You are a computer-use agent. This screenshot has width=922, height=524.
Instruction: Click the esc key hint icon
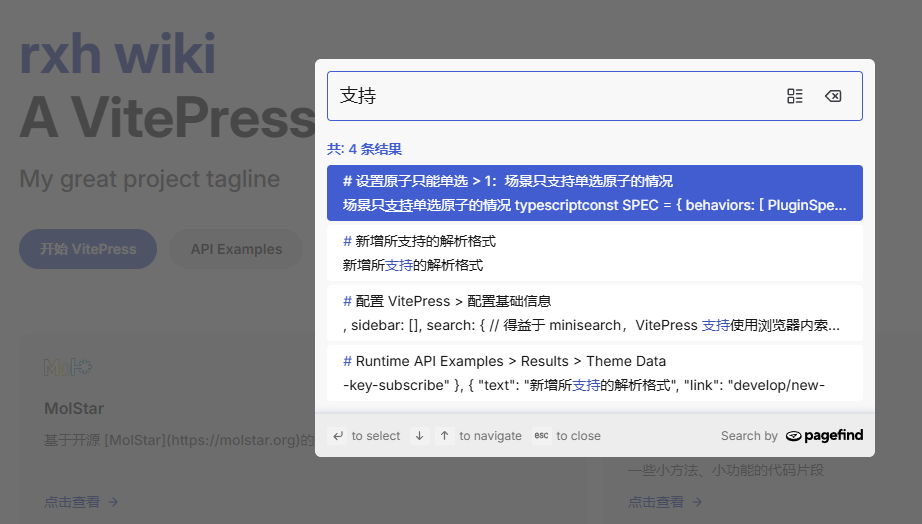[542, 436]
